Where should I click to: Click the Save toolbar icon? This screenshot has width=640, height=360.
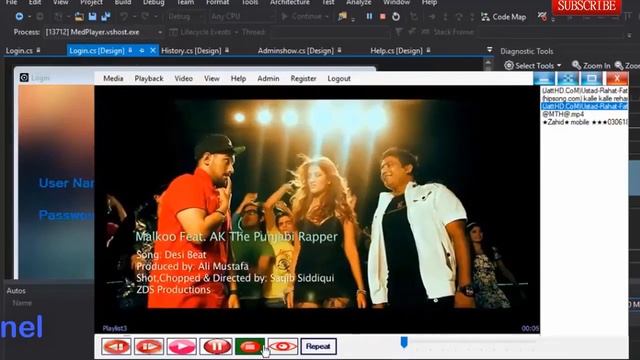93,17
